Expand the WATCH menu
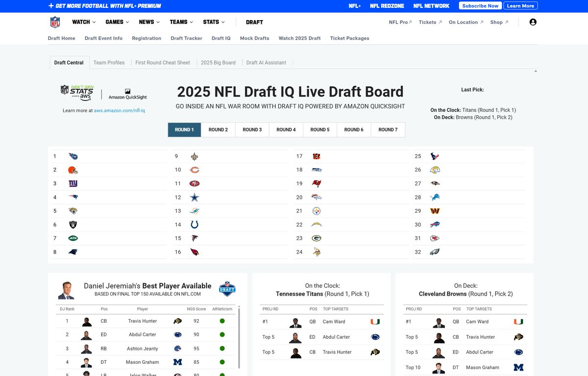 point(84,22)
